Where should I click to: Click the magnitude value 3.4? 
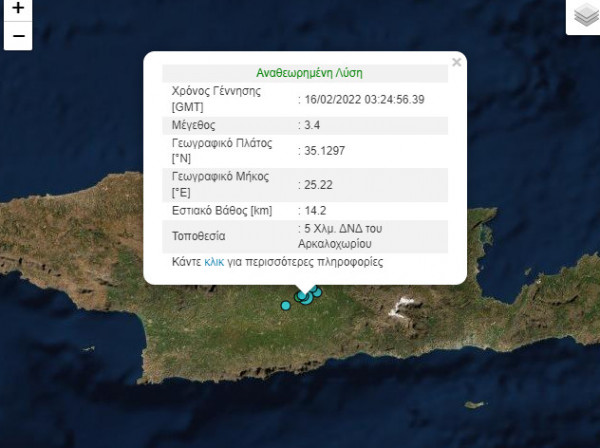click(312, 125)
